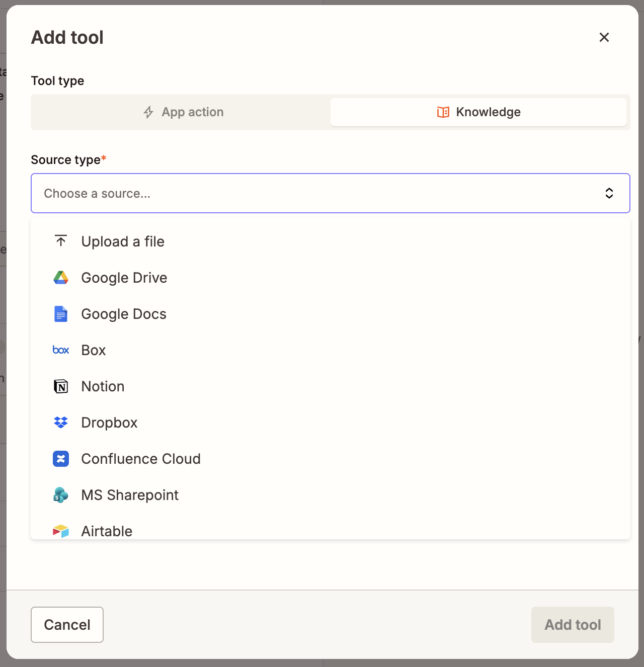Click the Upload a file arrow icon

pyautogui.click(x=61, y=241)
